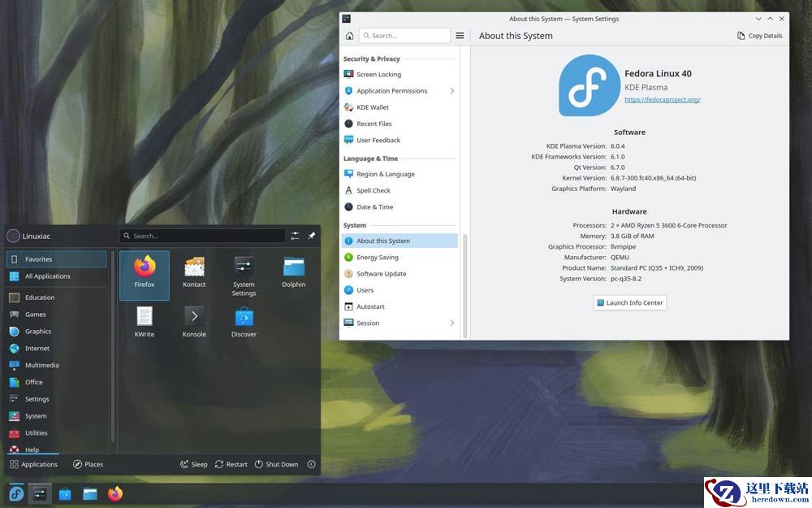This screenshot has height=508, width=812.
Task: Open the Utilities category
Action: (x=56, y=433)
